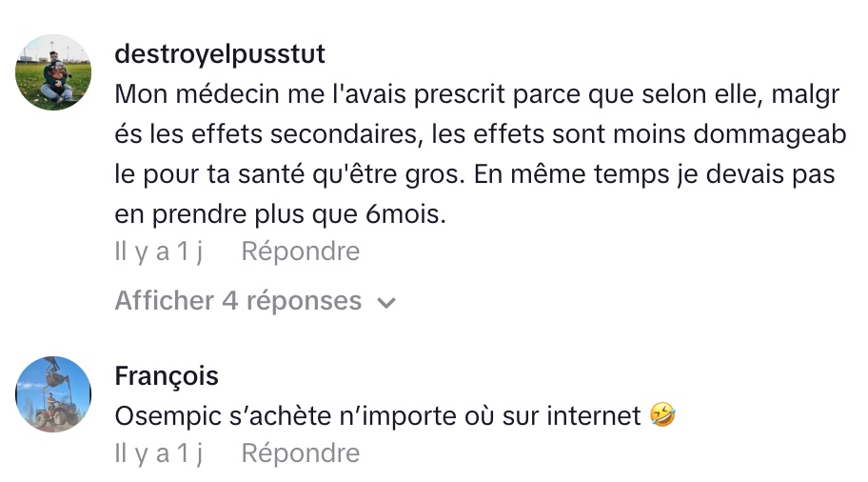Click the timestamp under destroyelpusstut's comment

pos(159,251)
